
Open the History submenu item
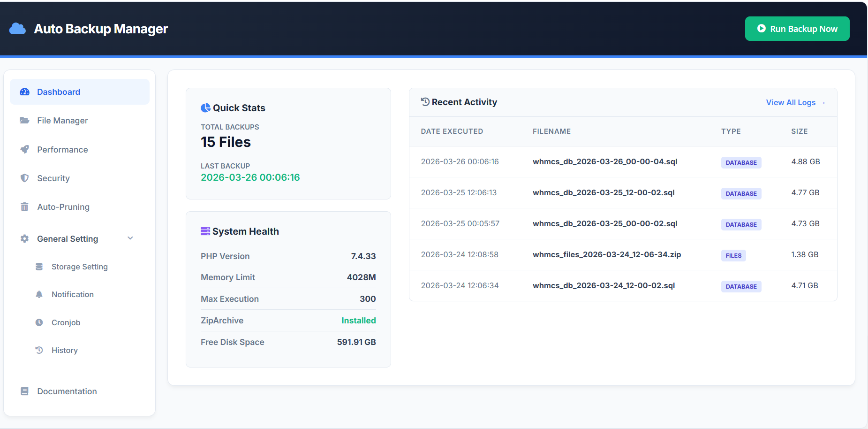pyautogui.click(x=64, y=350)
